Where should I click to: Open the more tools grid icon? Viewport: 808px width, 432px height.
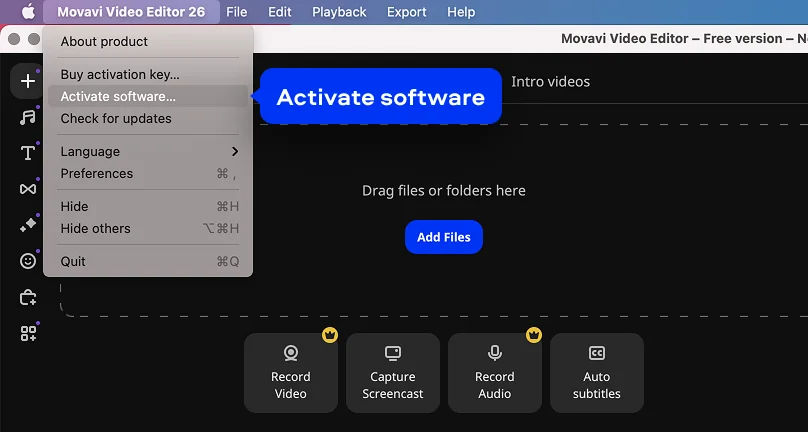coord(27,334)
